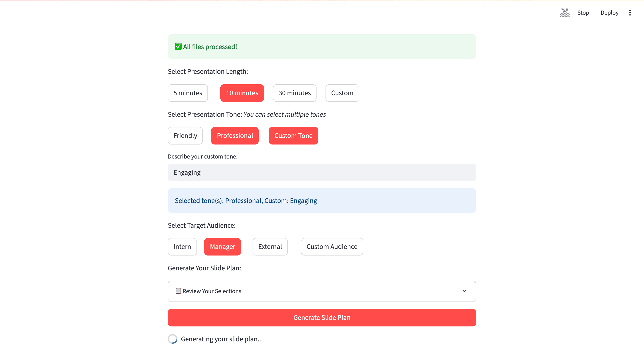This screenshot has width=644, height=349.
Task: Select Custom presentation length
Action: tap(342, 93)
